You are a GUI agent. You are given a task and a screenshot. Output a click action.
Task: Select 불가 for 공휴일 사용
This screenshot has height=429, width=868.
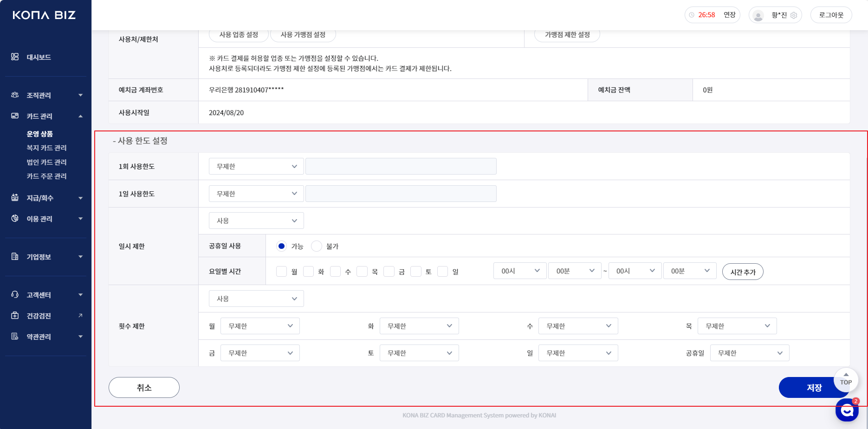click(317, 246)
